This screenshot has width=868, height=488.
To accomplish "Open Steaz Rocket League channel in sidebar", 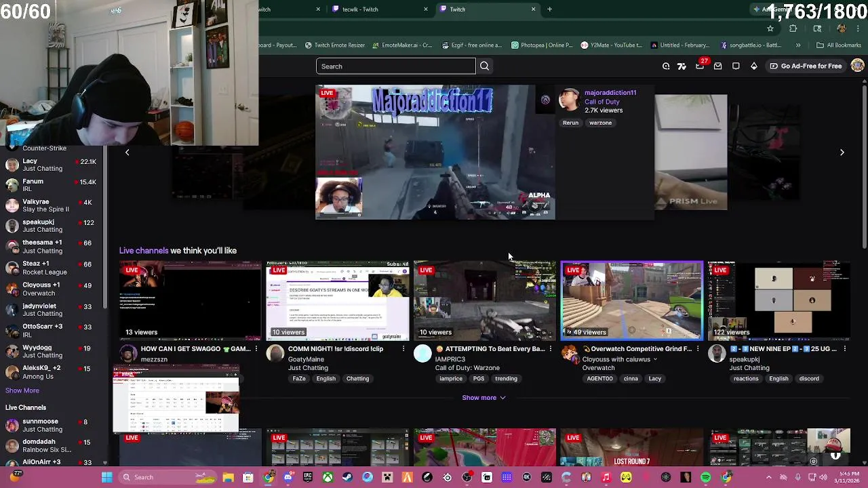I will click(x=51, y=268).
